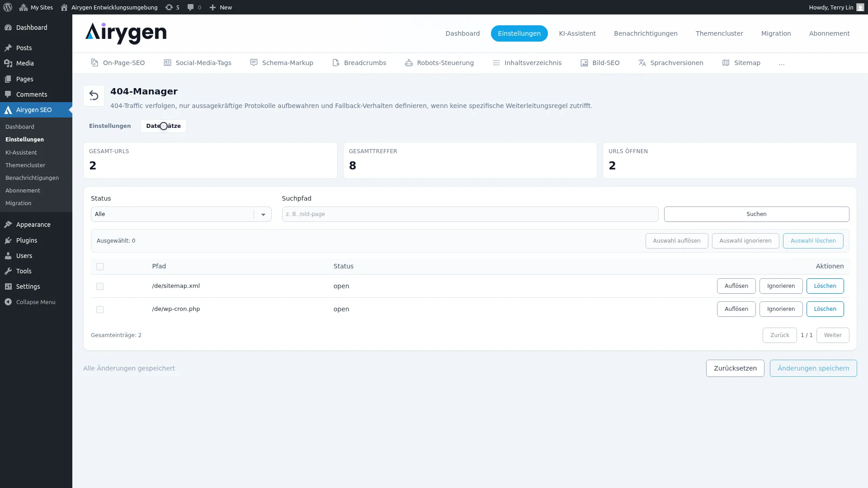868x488 pixels.
Task: Click Löschen for /de/sitemap.xml
Action: click(825, 286)
